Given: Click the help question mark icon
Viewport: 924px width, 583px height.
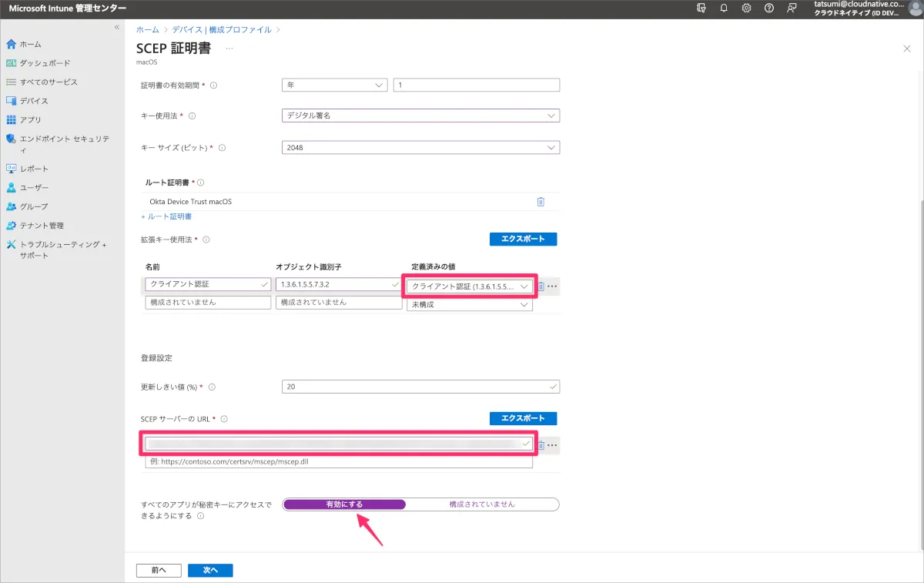Looking at the screenshot, I should (768, 8).
